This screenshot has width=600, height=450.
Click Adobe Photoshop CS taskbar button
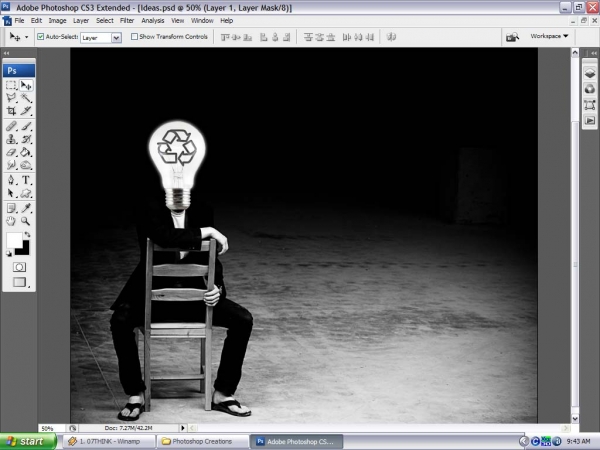click(x=296, y=441)
